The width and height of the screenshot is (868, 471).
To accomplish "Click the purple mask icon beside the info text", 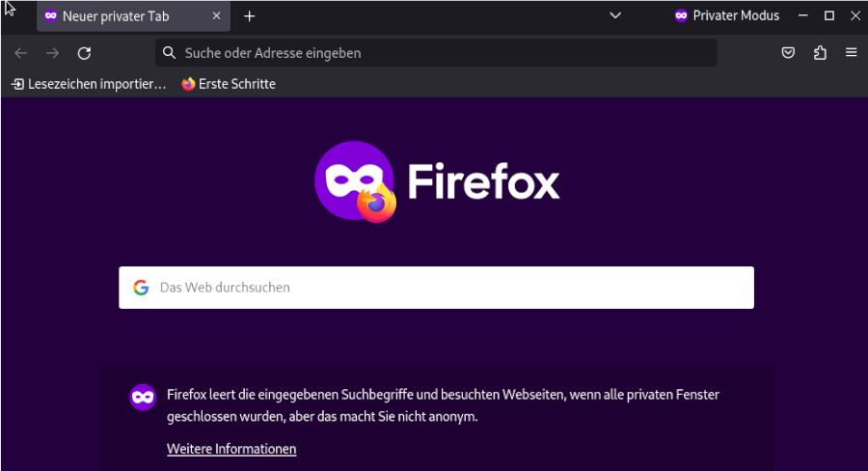I will [x=143, y=397].
